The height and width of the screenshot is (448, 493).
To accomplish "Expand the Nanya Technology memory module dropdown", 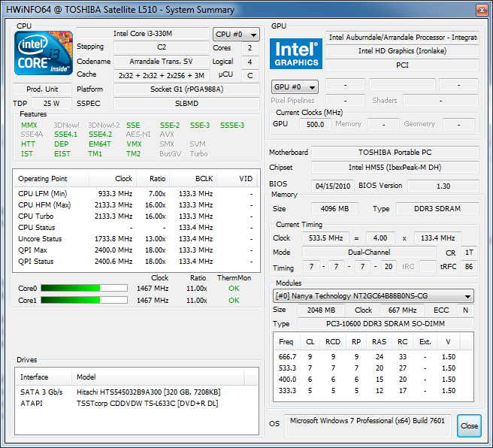I will pyautogui.click(x=374, y=296).
